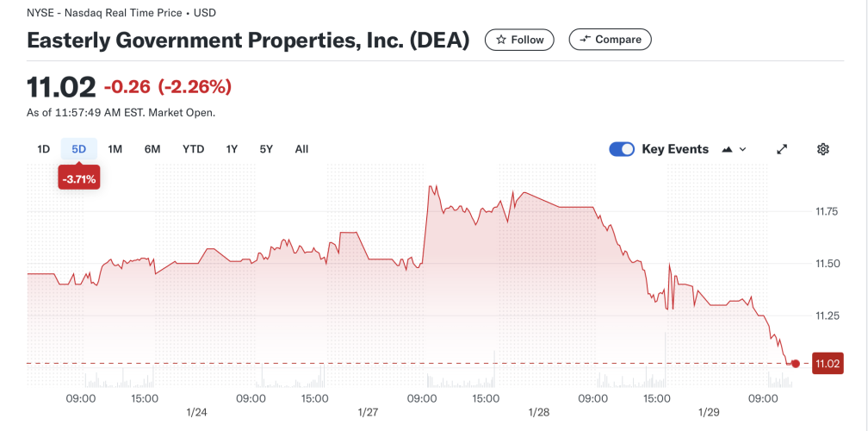Click the -3.71% change badge
The width and height of the screenshot is (868, 431).
click(79, 179)
